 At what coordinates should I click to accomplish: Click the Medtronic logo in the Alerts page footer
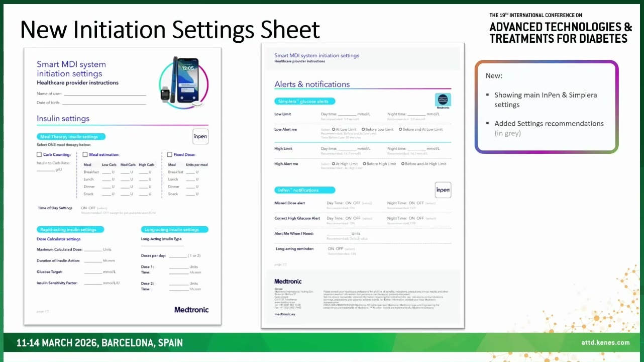[x=288, y=282]
